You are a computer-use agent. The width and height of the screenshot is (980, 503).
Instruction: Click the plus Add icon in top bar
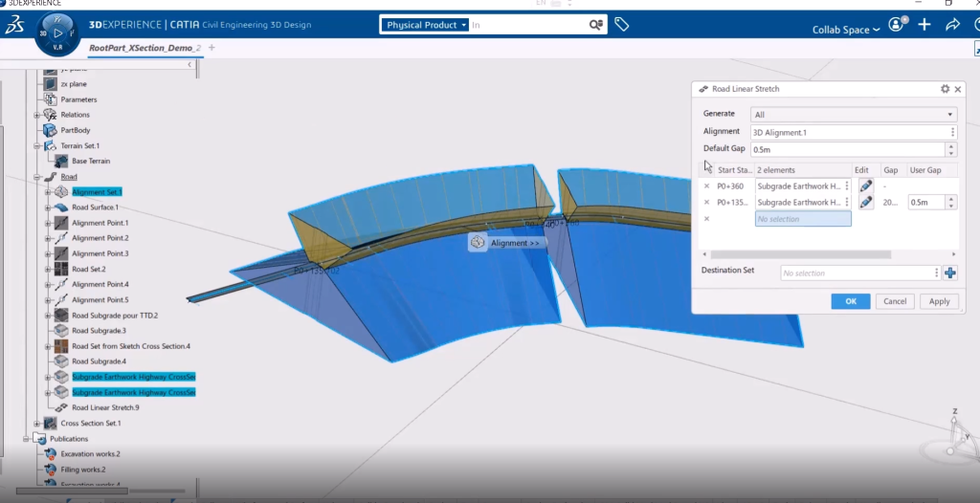924,25
